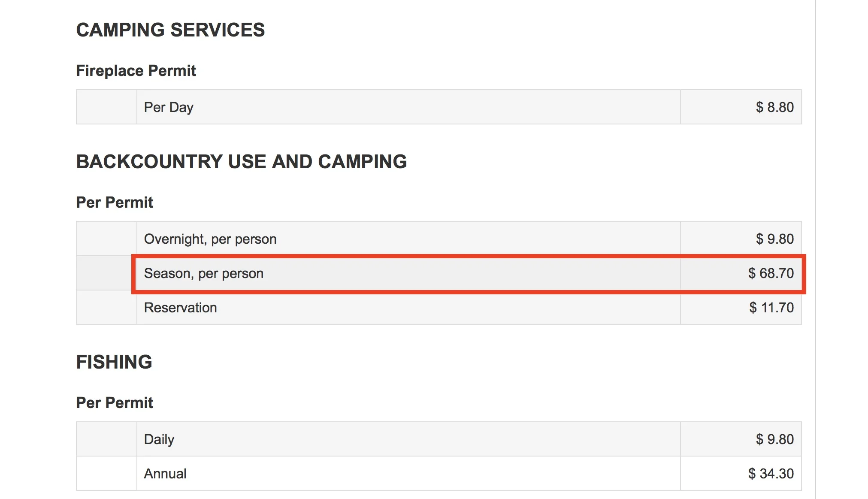
Task: Click the empty cell left of Annual
Action: click(x=106, y=473)
